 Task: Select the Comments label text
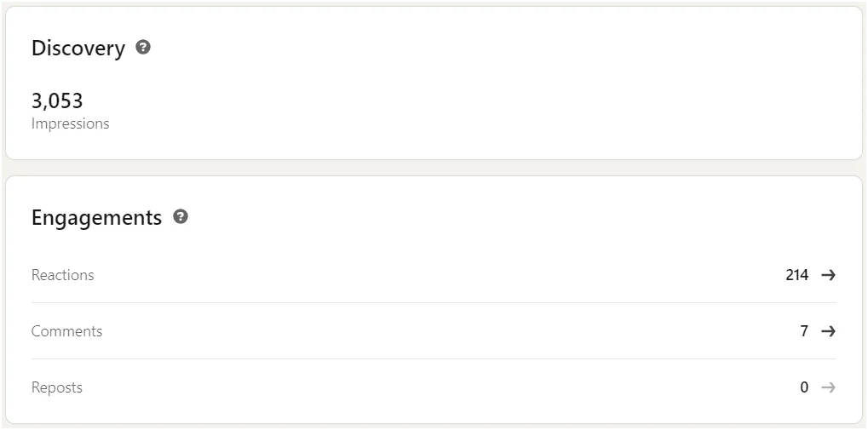point(67,331)
